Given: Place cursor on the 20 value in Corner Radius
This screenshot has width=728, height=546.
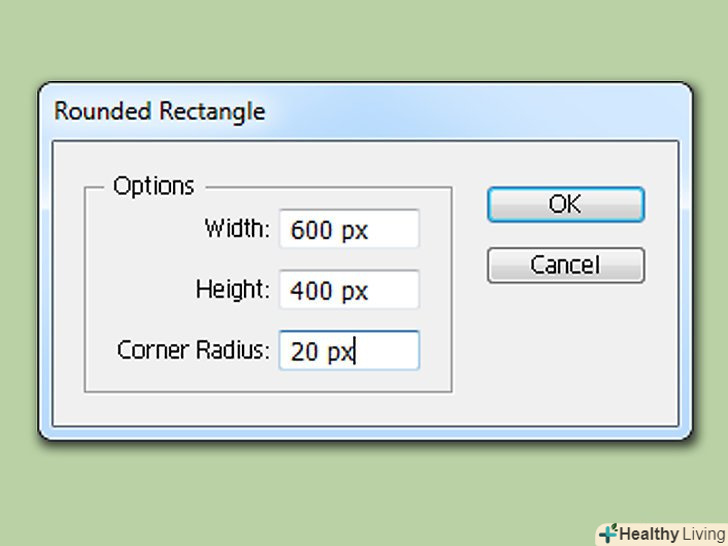Looking at the screenshot, I should [x=305, y=352].
